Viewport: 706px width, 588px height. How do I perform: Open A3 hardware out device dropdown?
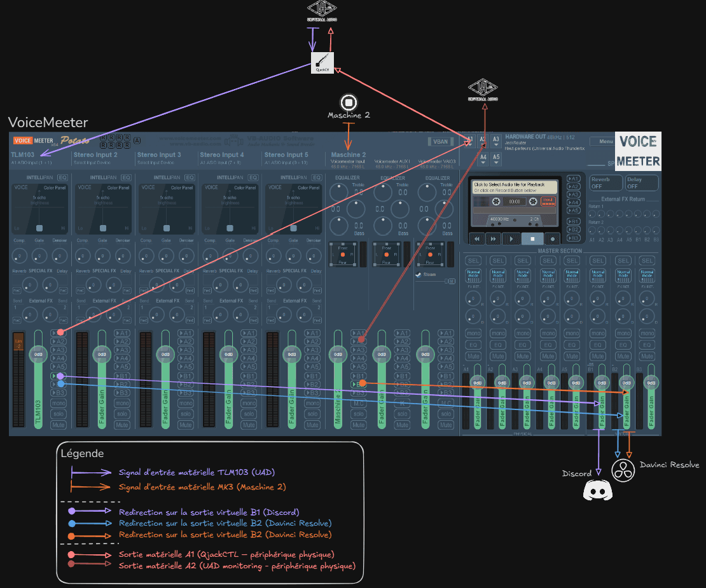click(x=495, y=141)
